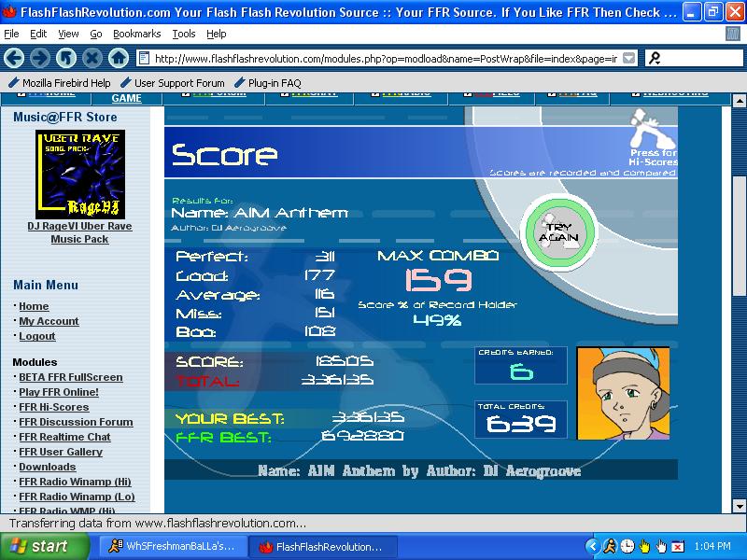Select the FlashFlashRevolution taskbar button
Screen dimensions: 747x560
coord(322,547)
